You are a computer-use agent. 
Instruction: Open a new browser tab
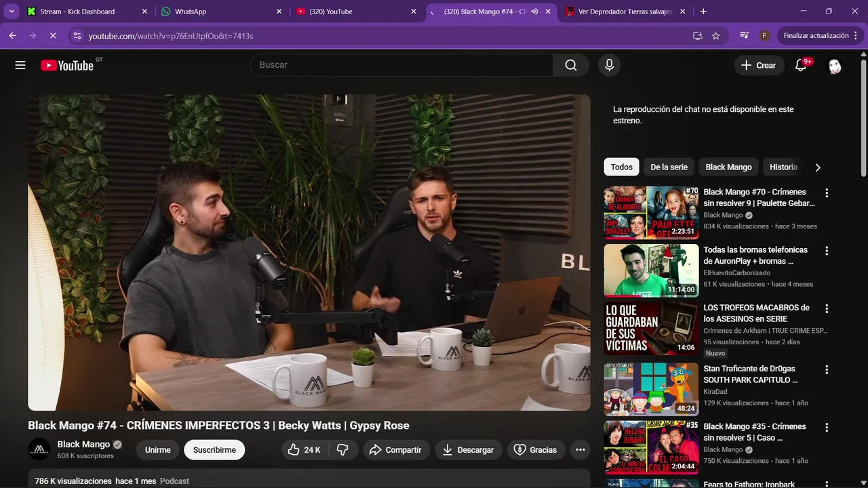(x=703, y=12)
